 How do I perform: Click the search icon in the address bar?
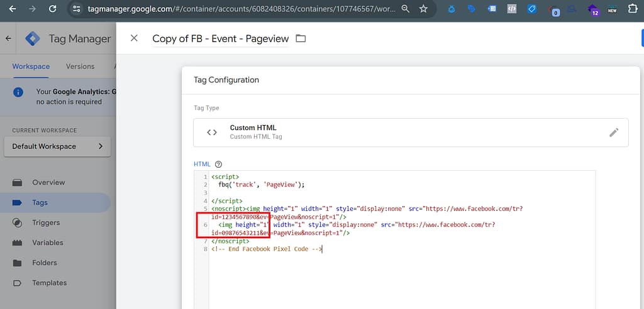click(406, 9)
